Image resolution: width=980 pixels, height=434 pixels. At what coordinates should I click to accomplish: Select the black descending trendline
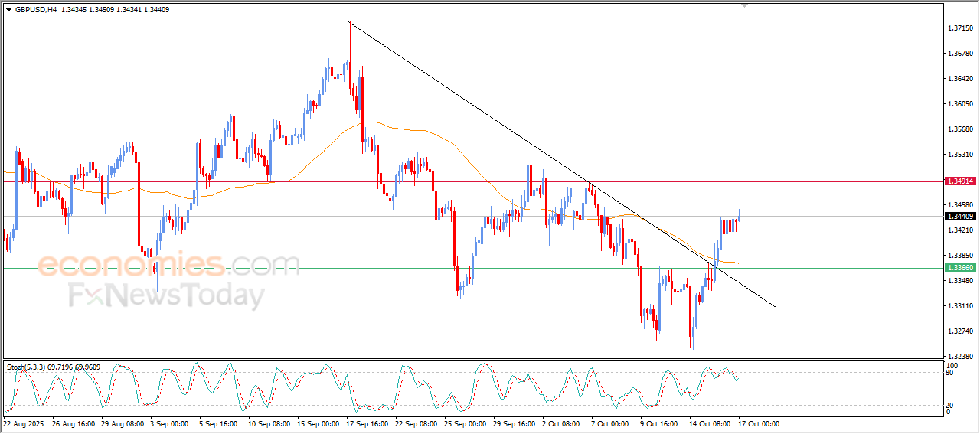tap(561, 164)
